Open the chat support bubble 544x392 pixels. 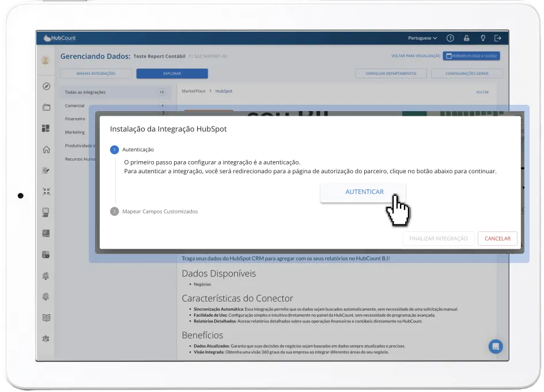496,347
